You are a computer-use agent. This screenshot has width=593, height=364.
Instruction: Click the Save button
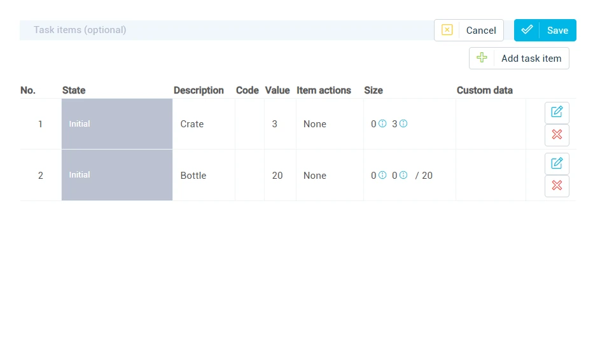click(545, 31)
